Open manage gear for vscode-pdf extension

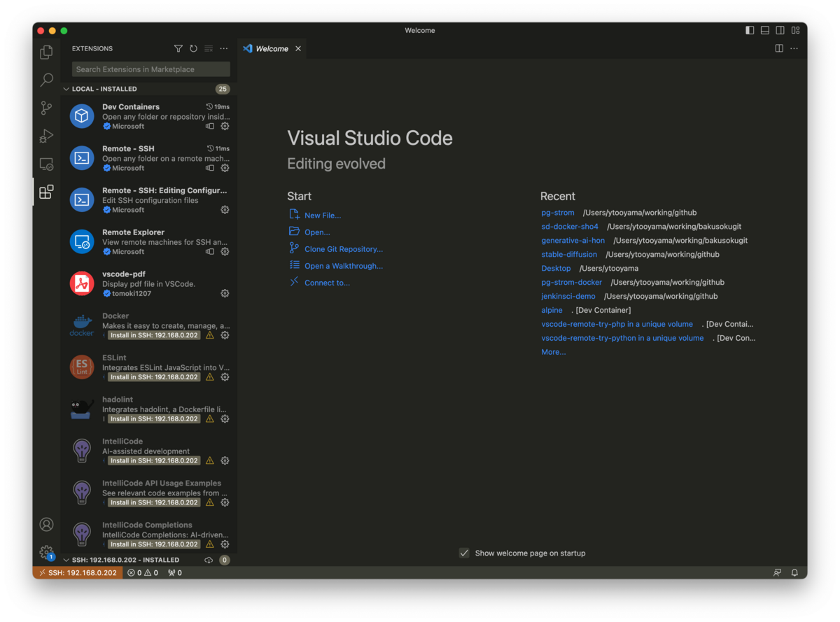click(225, 293)
